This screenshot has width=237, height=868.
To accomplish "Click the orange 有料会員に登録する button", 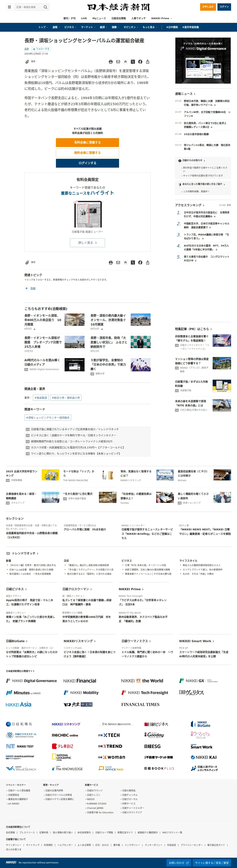I will 87,143.
